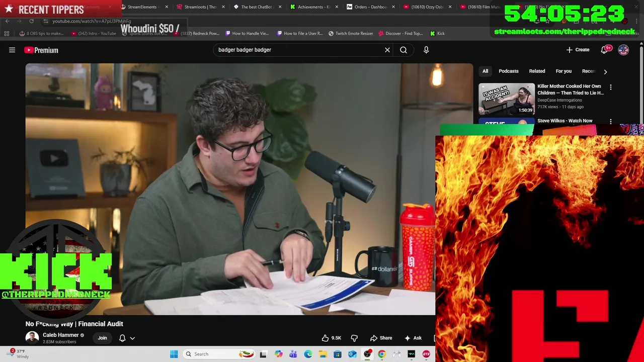
Task: Reload the page with refresh icon
Action: tap(31, 21)
